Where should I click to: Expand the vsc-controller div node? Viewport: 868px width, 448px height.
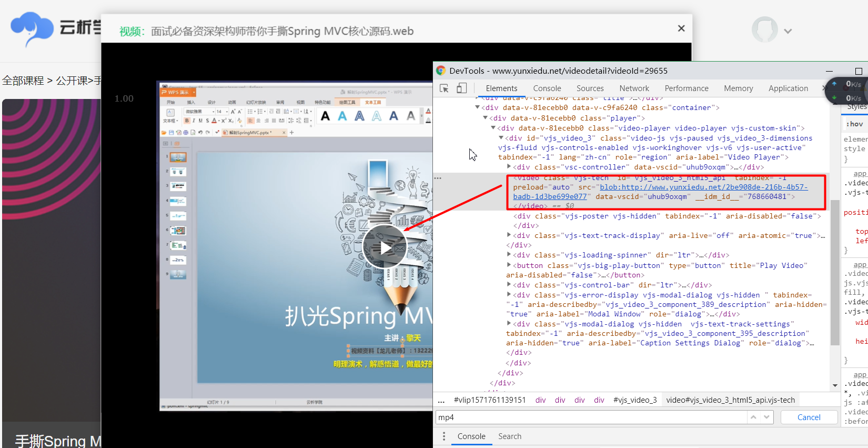pos(509,167)
